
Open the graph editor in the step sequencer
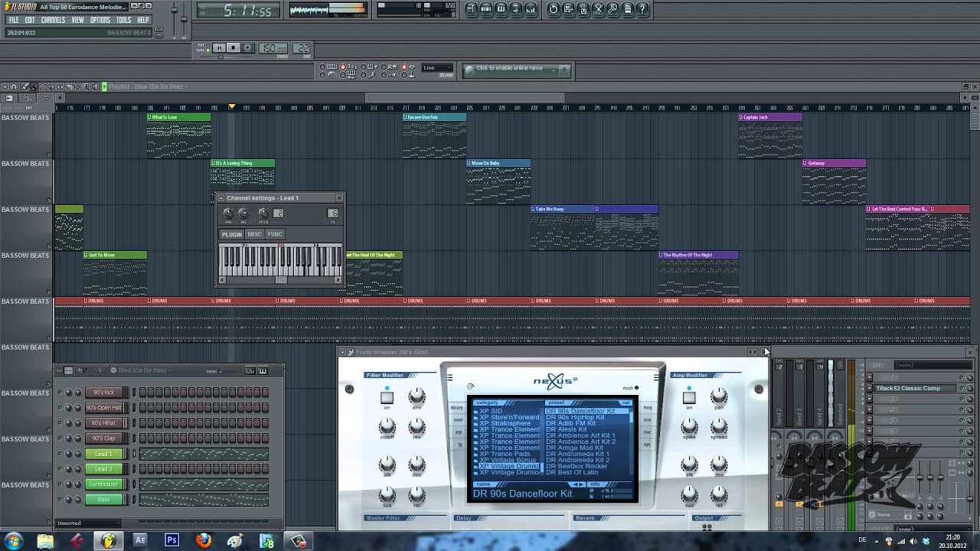click(250, 371)
